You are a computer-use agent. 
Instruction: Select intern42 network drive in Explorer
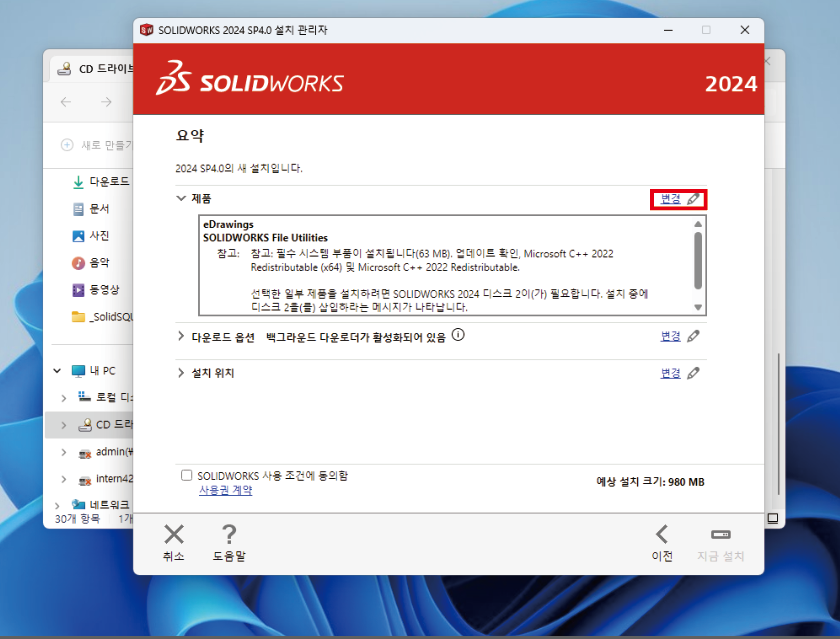[x=106, y=479]
